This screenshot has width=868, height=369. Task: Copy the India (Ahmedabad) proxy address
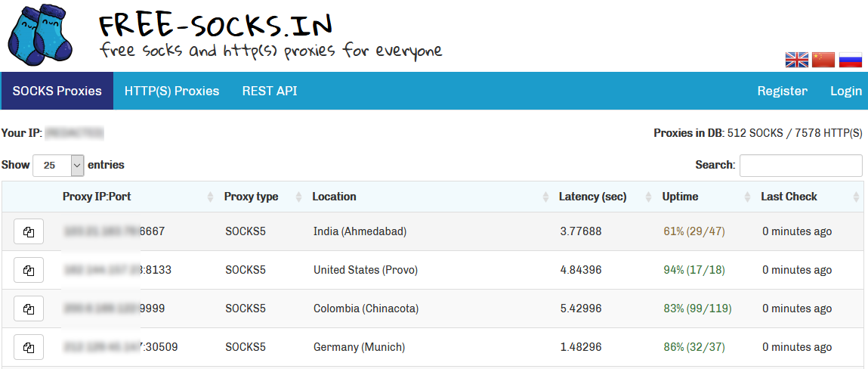pos(29,231)
